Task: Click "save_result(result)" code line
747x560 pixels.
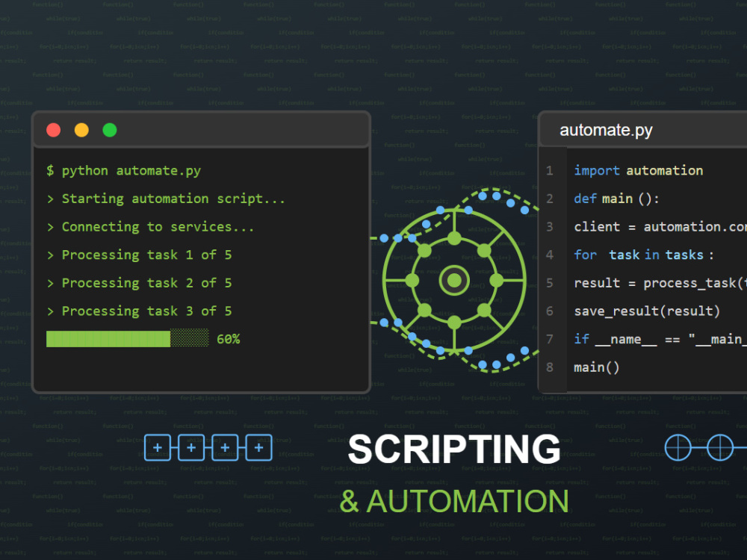Action: (x=647, y=311)
